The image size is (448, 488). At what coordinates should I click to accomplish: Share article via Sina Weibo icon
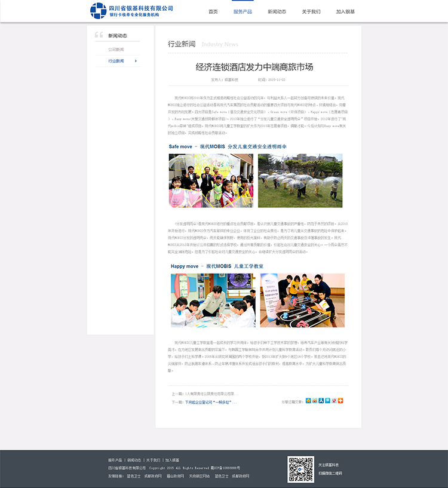pyautogui.click(x=315, y=401)
